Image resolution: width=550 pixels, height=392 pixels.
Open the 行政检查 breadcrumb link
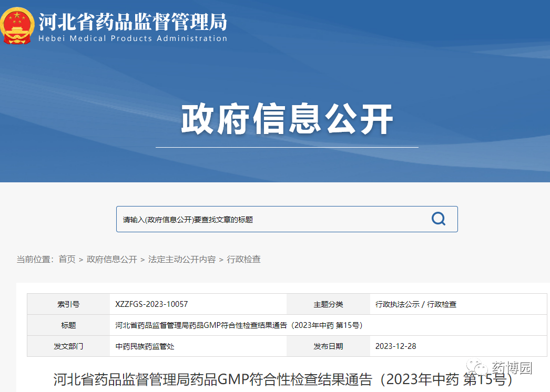pos(243,260)
